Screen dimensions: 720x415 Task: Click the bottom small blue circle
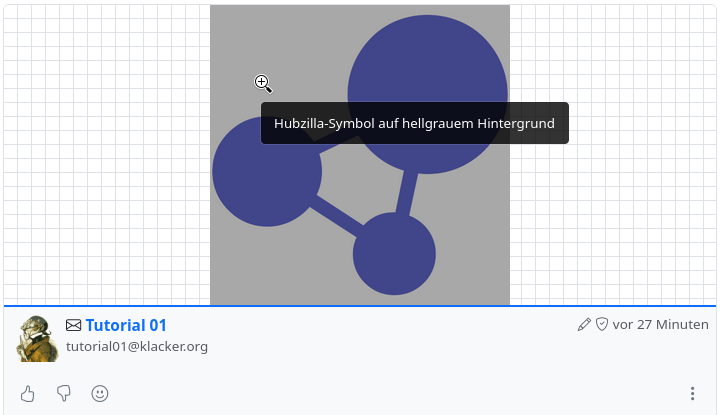tap(394, 254)
